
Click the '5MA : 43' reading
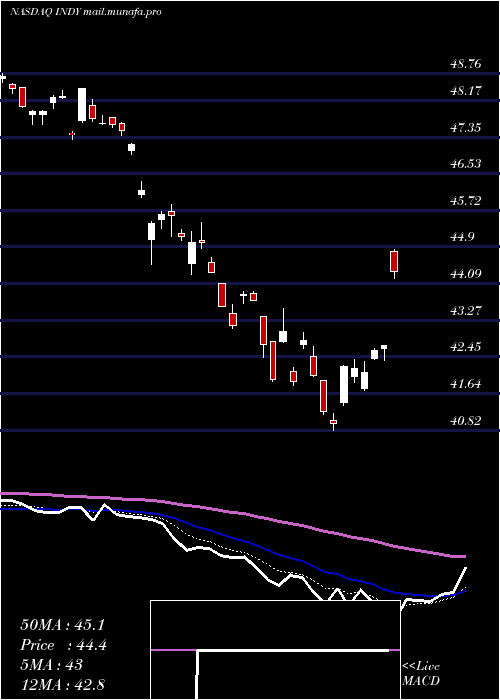pos(52,665)
